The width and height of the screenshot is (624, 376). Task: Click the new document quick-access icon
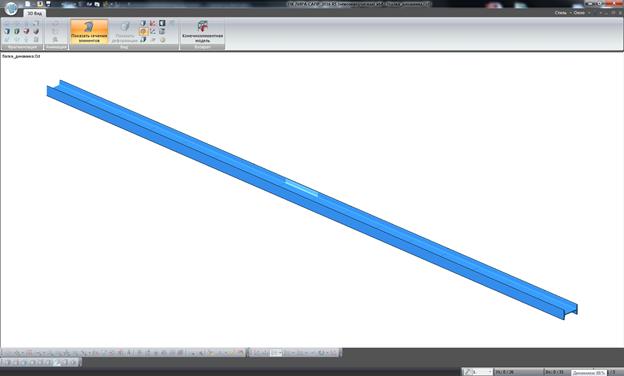[x=27, y=4]
